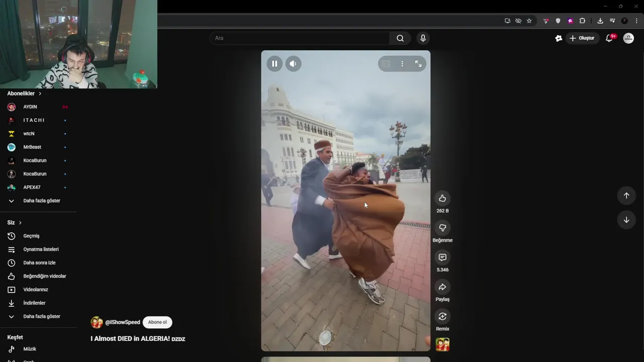This screenshot has height=362, width=644.
Task: Expand the Siz section chevron
Action: pos(20,223)
